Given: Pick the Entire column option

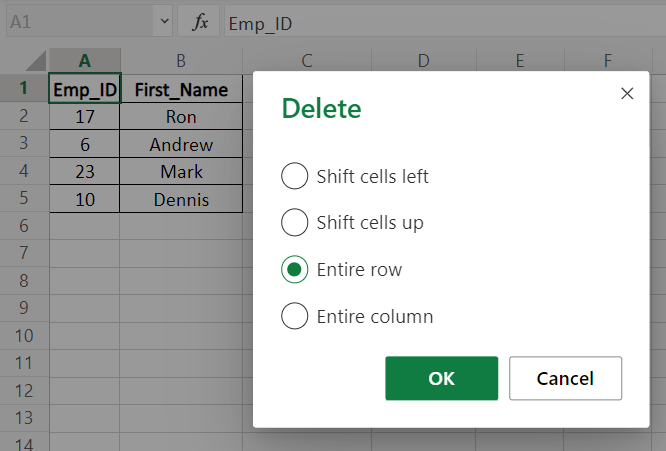Looking at the screenshot, I should [295, 317].
